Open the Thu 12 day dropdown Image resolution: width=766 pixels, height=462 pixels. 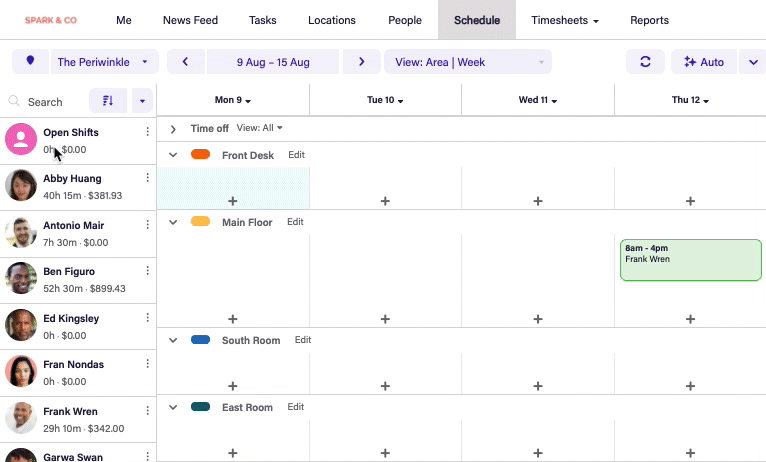tap(690, 100)
